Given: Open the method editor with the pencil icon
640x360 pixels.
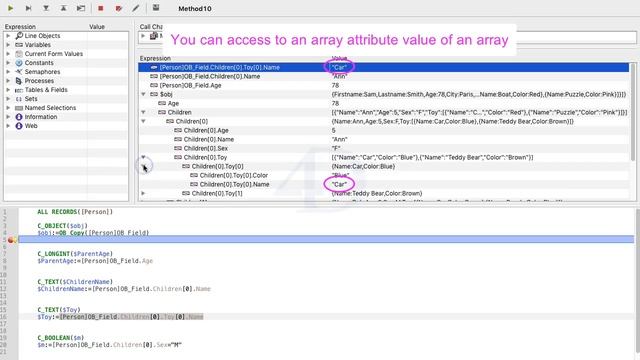Looking at the screenshot, I should pyautogui.click(x=136, y=8).
